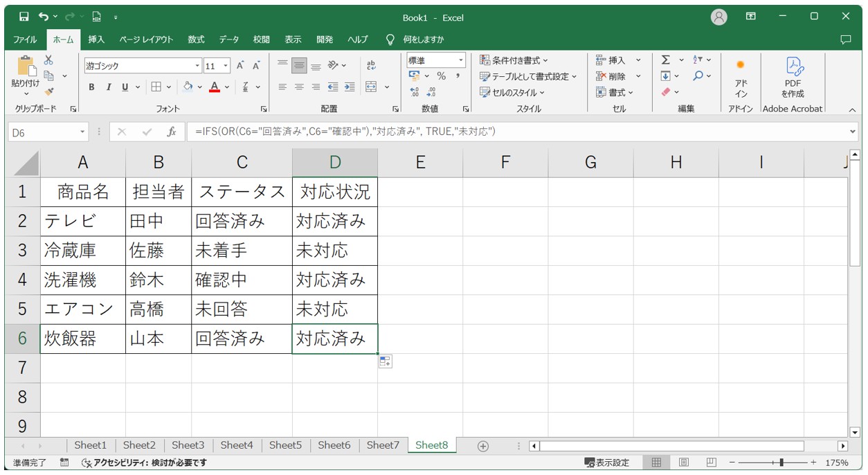Viewport: 868px width, 475px height.
Task: Click the Select All corner triangle
Action: click(26, 163)
